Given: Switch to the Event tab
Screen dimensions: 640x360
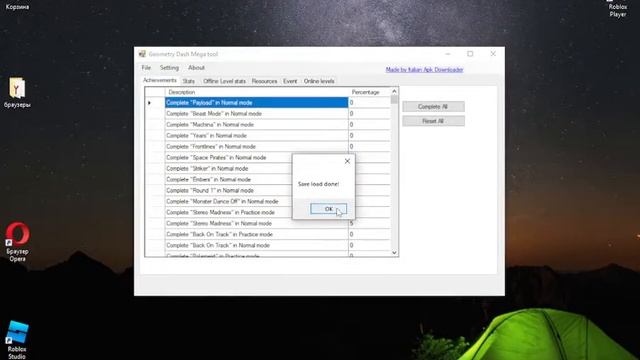Looking at the screenshot, I should pyautogui.click(x=290, y=81).
